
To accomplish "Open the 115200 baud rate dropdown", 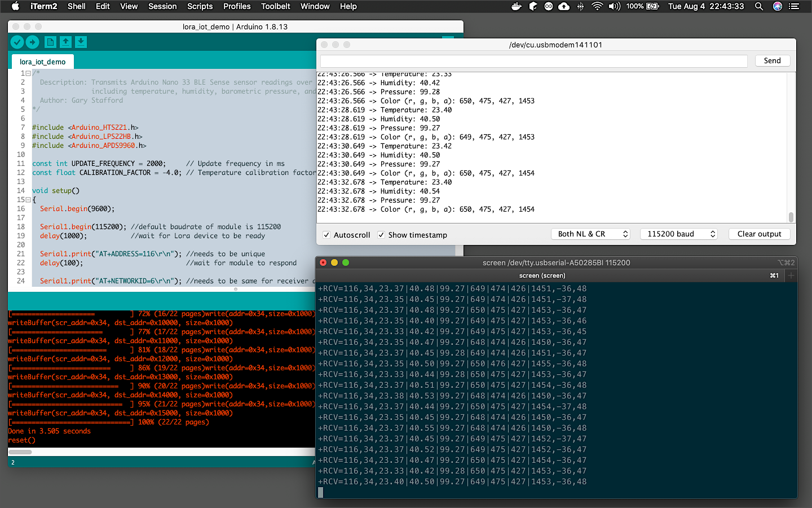I will tap(679, 234).
